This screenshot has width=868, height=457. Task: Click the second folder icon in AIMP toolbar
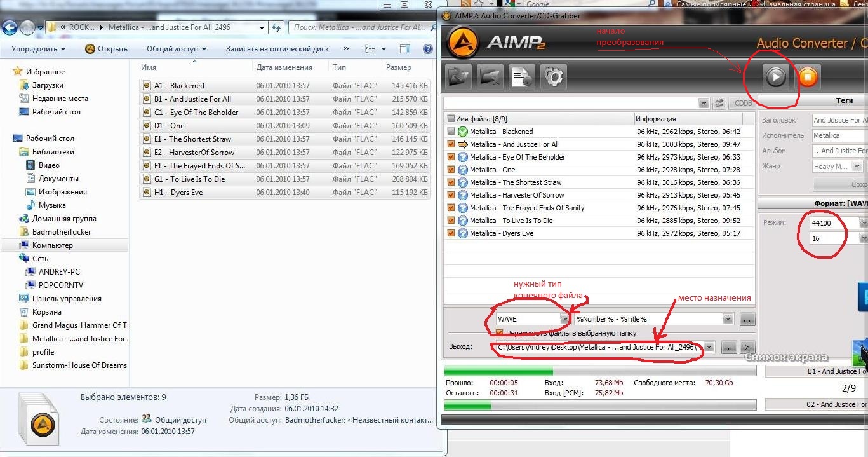490,78
